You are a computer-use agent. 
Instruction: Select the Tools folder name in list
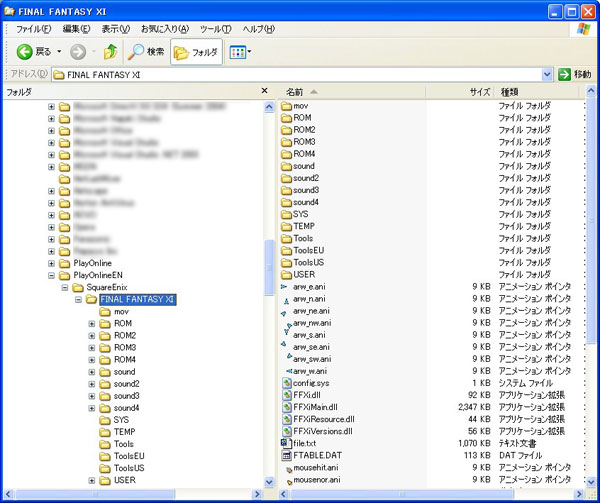(303, 239)
